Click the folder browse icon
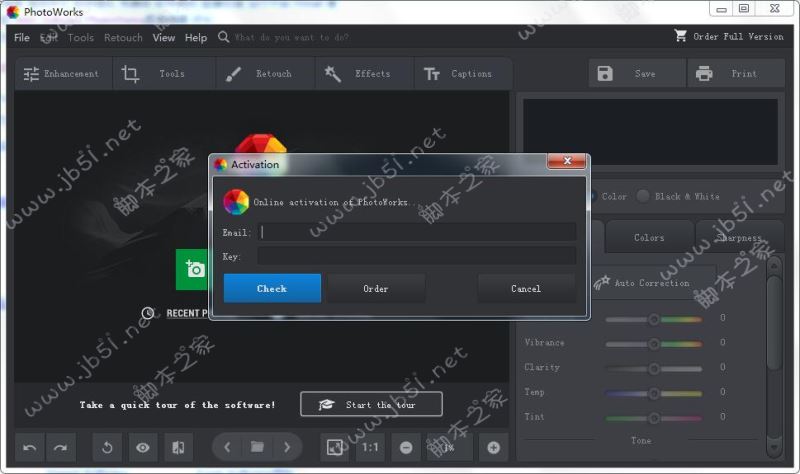This screenshot has width=800, height=474. coord(257,447)
